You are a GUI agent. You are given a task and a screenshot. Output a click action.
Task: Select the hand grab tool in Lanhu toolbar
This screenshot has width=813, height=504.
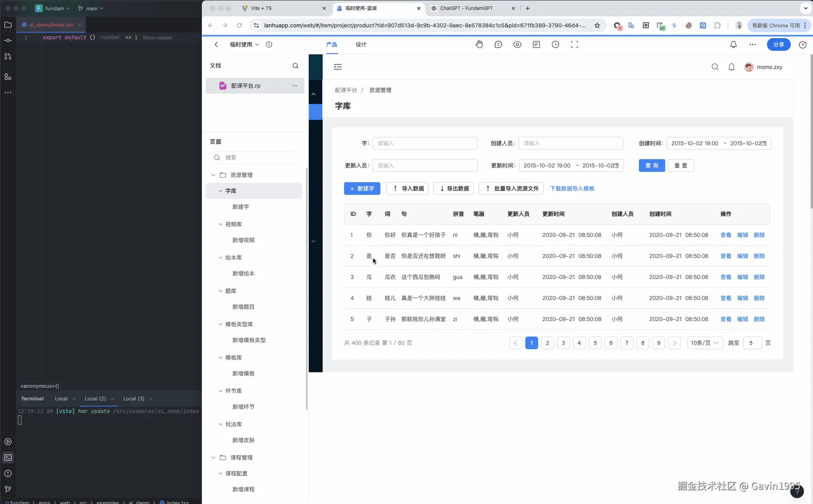479,44
